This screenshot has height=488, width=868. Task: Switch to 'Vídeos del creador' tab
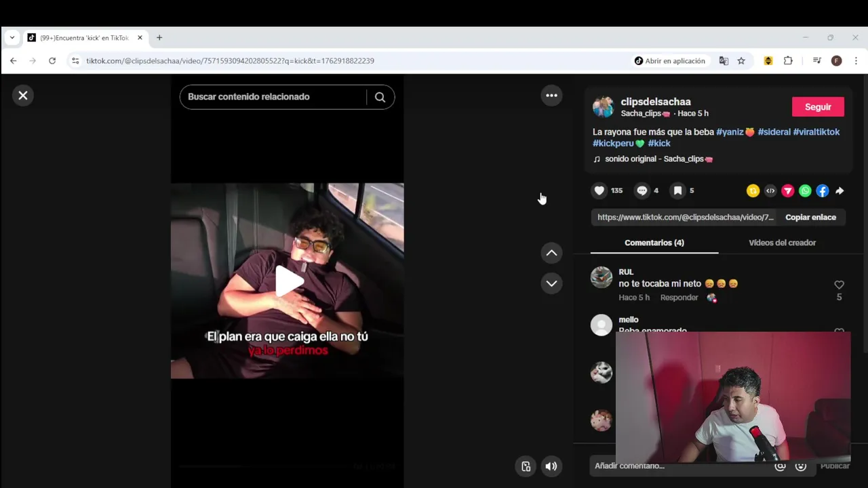tap(782, 243)
